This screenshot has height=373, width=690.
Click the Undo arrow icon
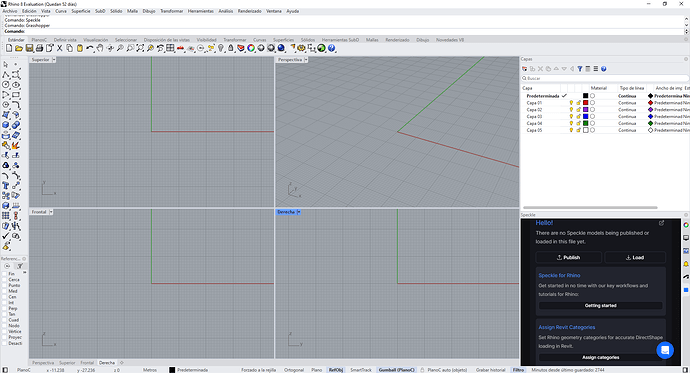(90, 48)
